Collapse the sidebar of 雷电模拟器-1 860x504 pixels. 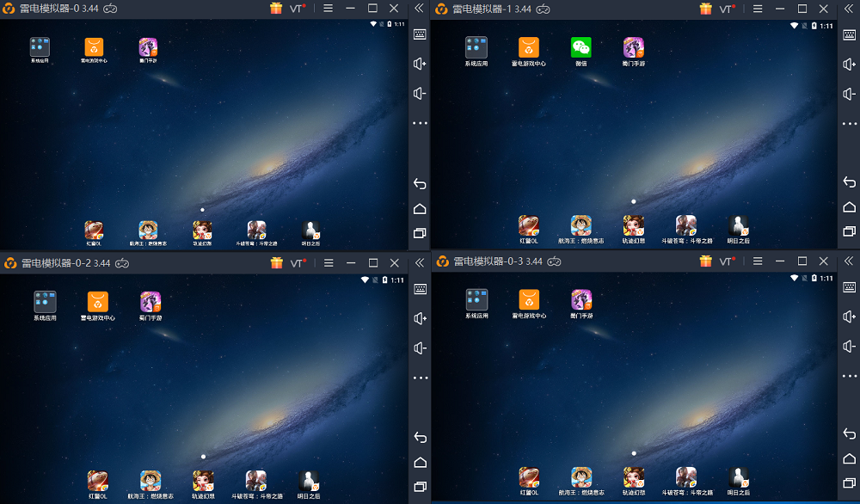(x=849, y=9)
